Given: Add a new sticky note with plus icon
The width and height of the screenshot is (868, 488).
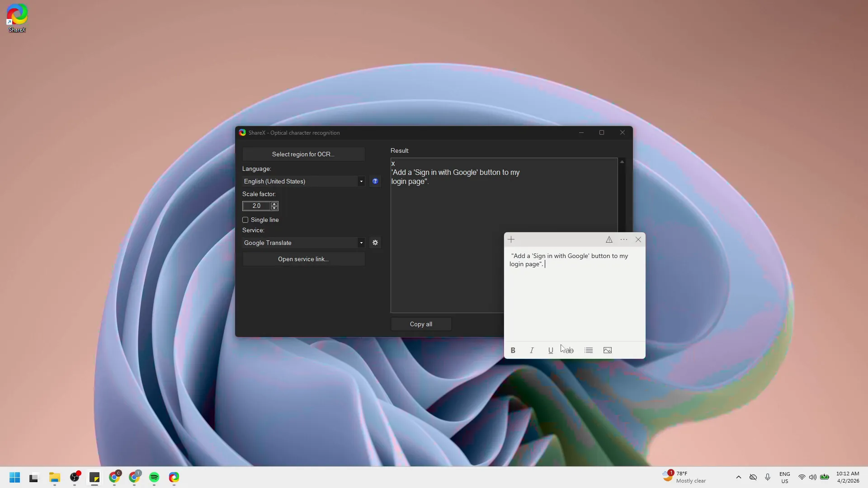Looking at the screenshot, I should [x=511, y=239].
